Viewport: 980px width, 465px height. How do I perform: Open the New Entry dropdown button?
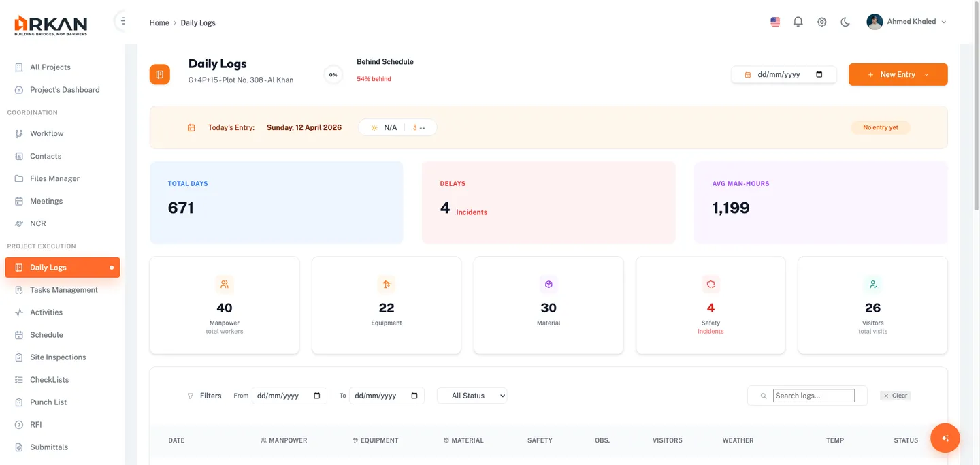tap(898, 74)
